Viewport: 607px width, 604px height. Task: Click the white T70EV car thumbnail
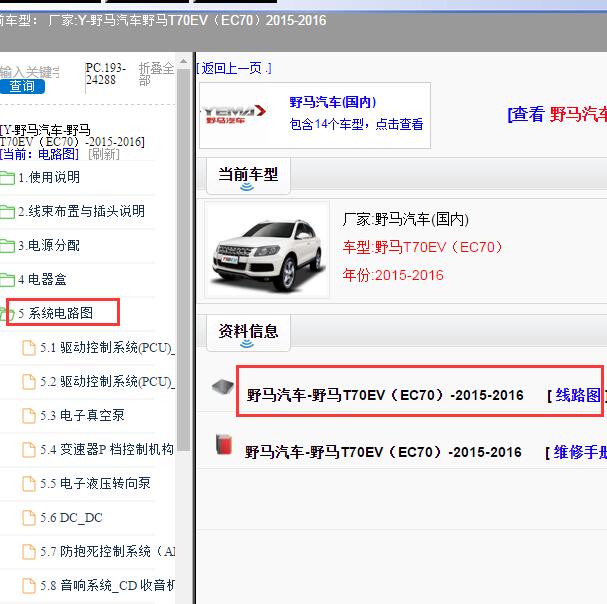tap(267, 250)
